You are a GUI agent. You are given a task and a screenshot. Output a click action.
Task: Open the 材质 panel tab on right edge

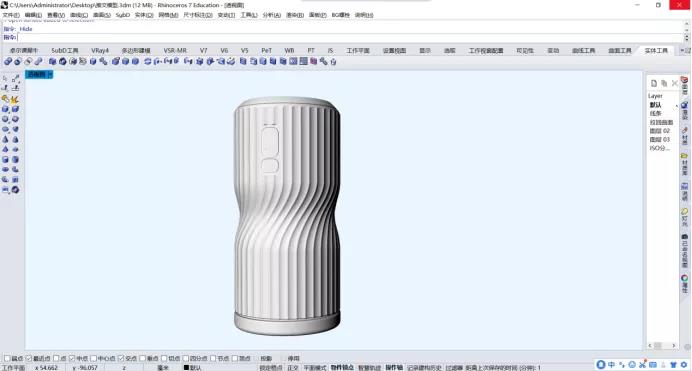coord(684,136)
